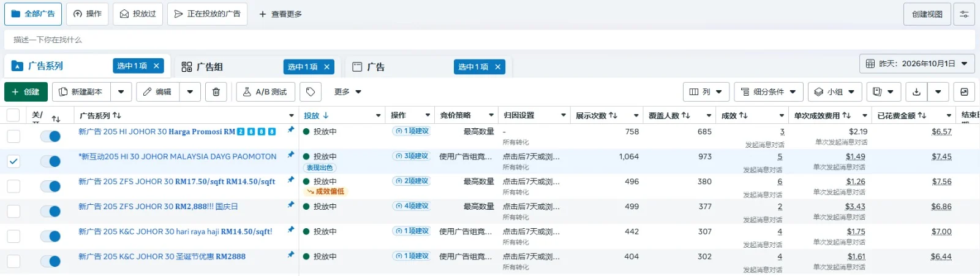This screenshot has width=980, height=276.
Task: Click the 编辑 button
Action: [158, 92]
